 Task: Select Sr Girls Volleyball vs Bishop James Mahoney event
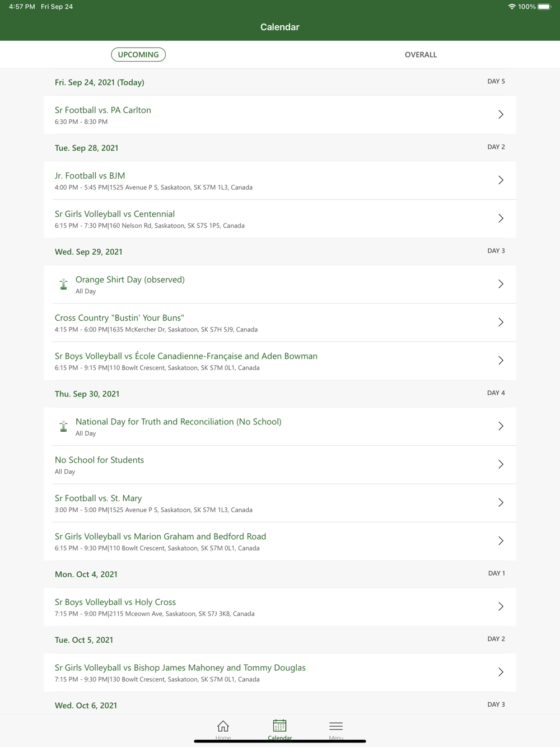280,673
